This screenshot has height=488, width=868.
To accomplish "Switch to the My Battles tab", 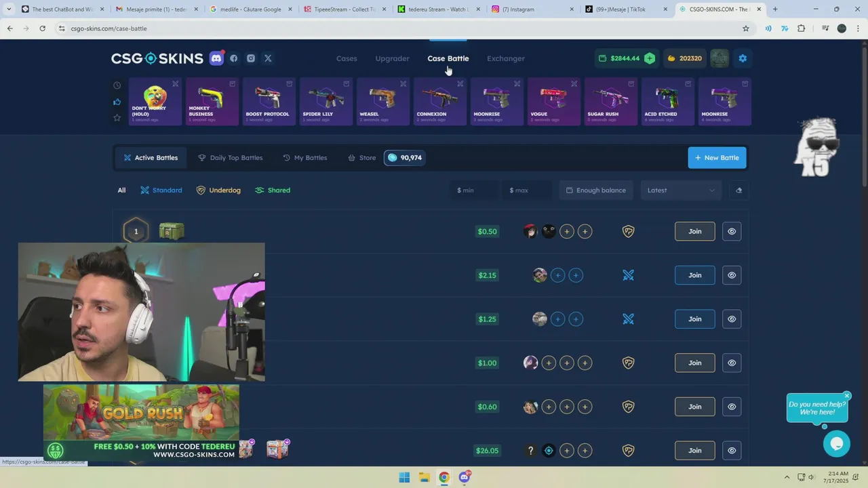I will (305, 158).
